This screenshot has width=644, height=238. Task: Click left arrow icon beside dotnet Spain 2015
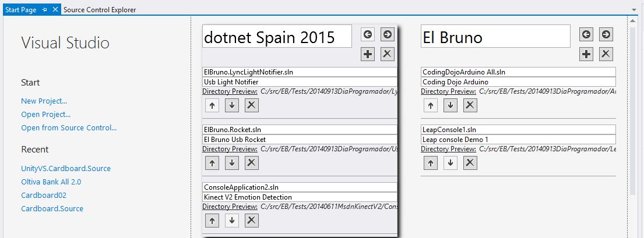point(368,34)
